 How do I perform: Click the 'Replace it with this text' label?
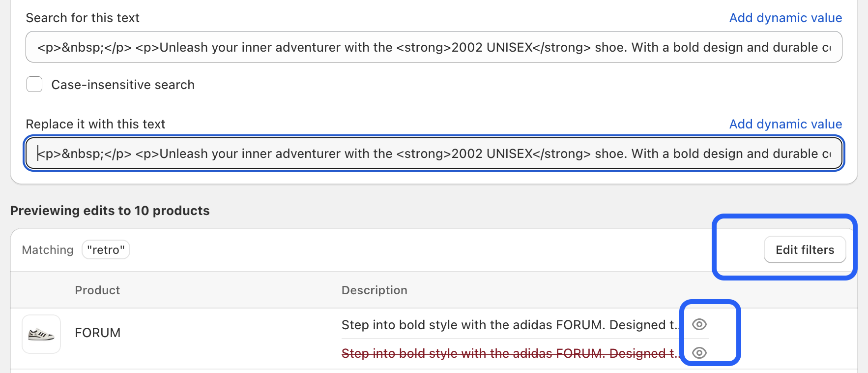tap(95, 124)
